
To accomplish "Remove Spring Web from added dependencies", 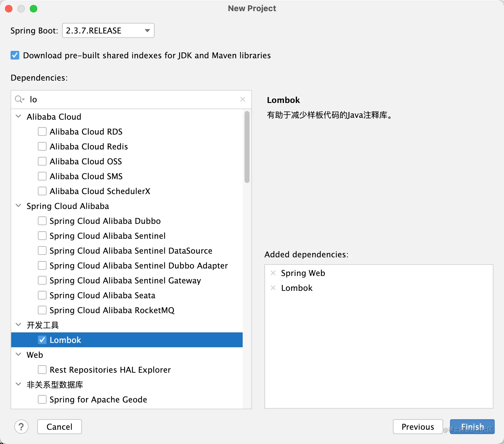I will point(273,273).
